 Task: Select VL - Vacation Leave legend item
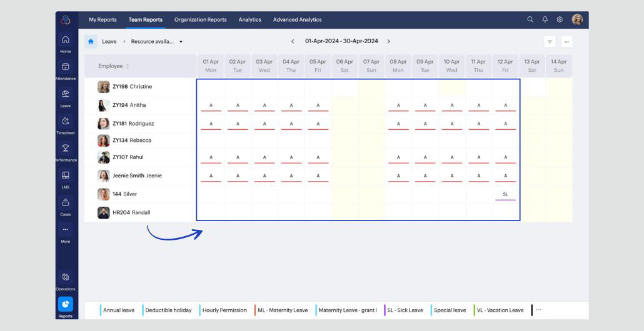500,310
